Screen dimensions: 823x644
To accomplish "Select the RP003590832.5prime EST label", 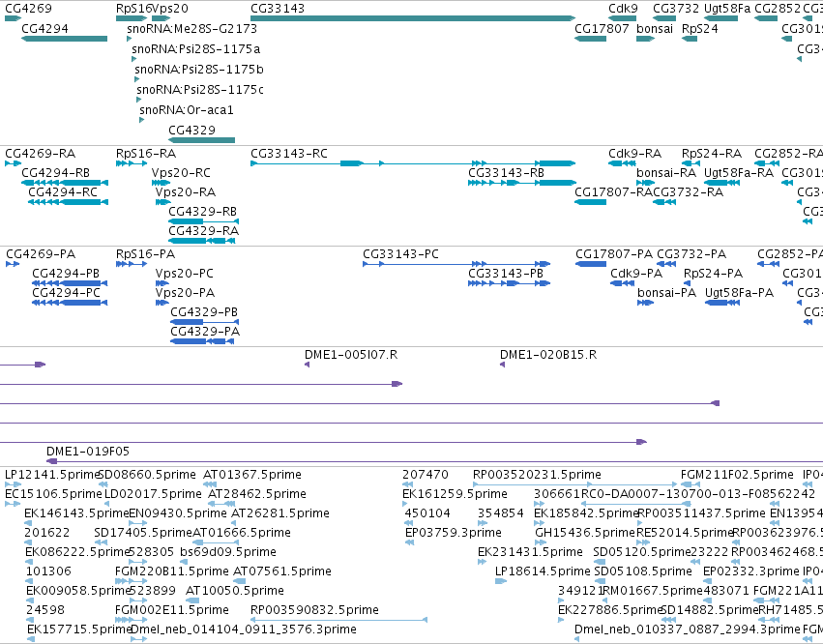I will pos(314,610).
